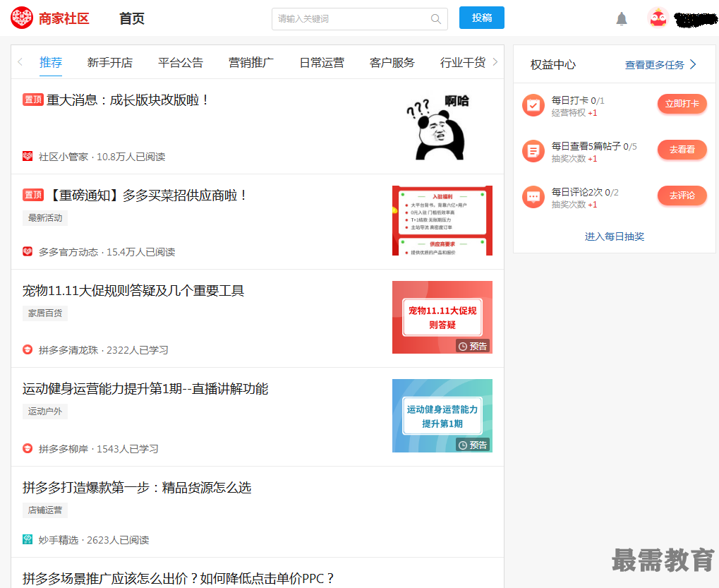Click the 多多官方动态 author name
719x588 pixels.
68,252
